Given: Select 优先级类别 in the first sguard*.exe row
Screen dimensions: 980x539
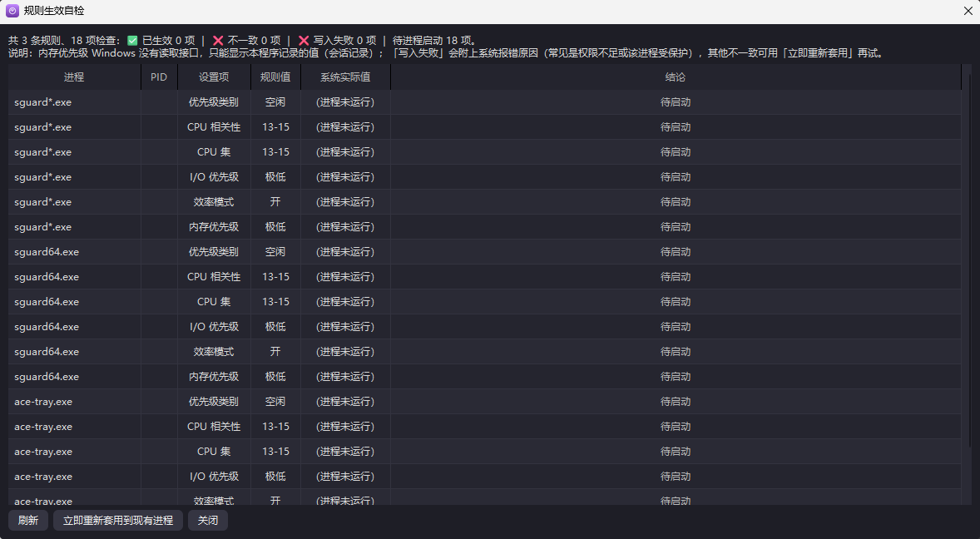Looking at the screenshot, I should (x=214, y=101).
